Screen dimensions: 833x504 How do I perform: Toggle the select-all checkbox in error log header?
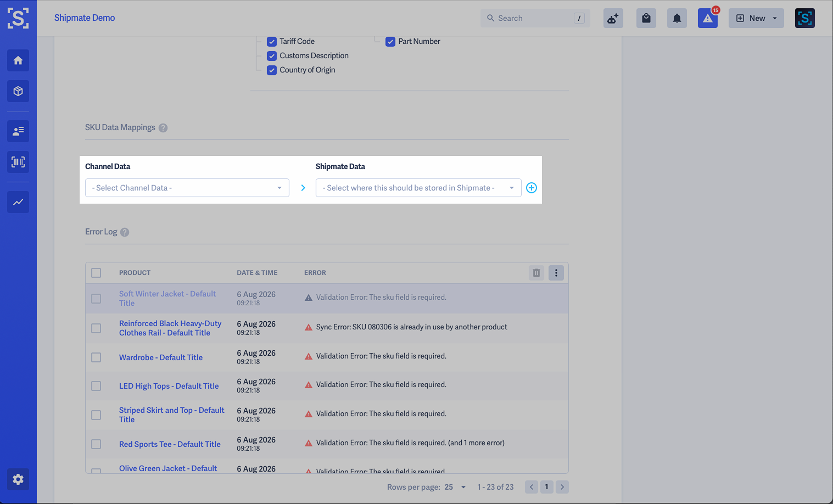(96, 273)
